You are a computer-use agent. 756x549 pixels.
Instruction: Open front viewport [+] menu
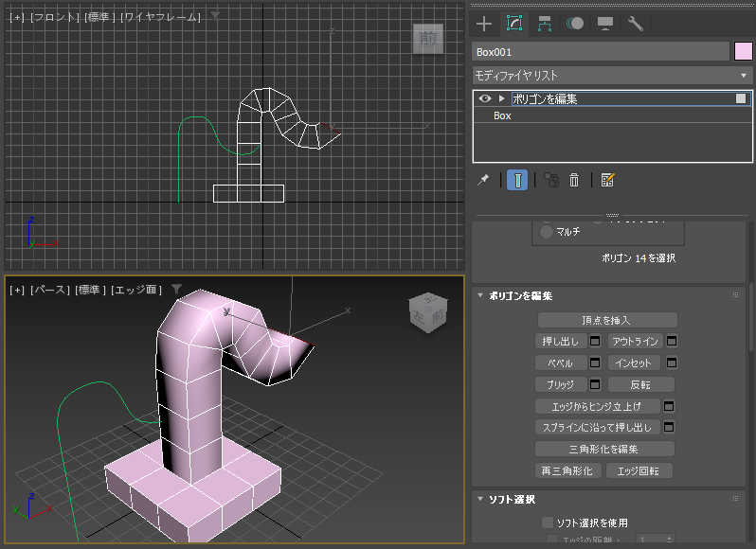(17, 17)
